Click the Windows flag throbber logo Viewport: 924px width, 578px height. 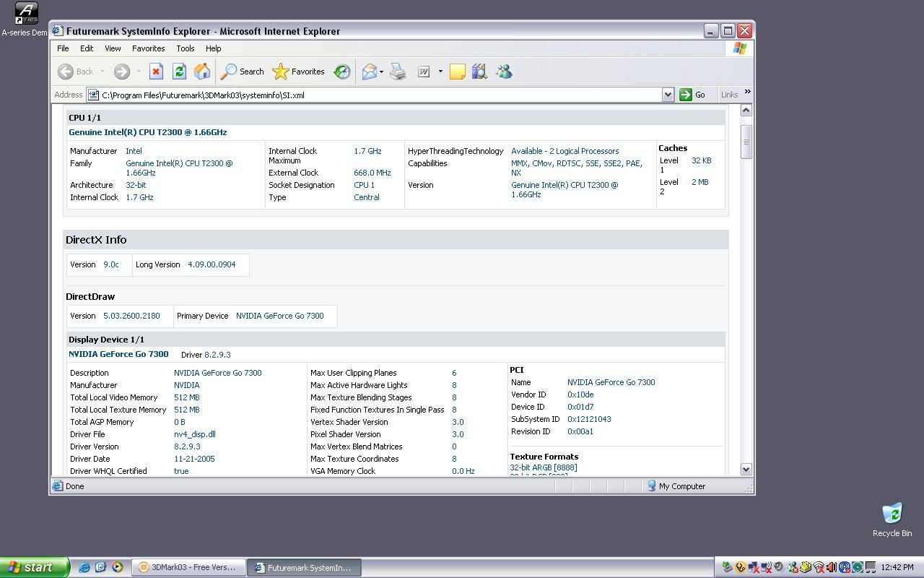(x=739, y=48)
